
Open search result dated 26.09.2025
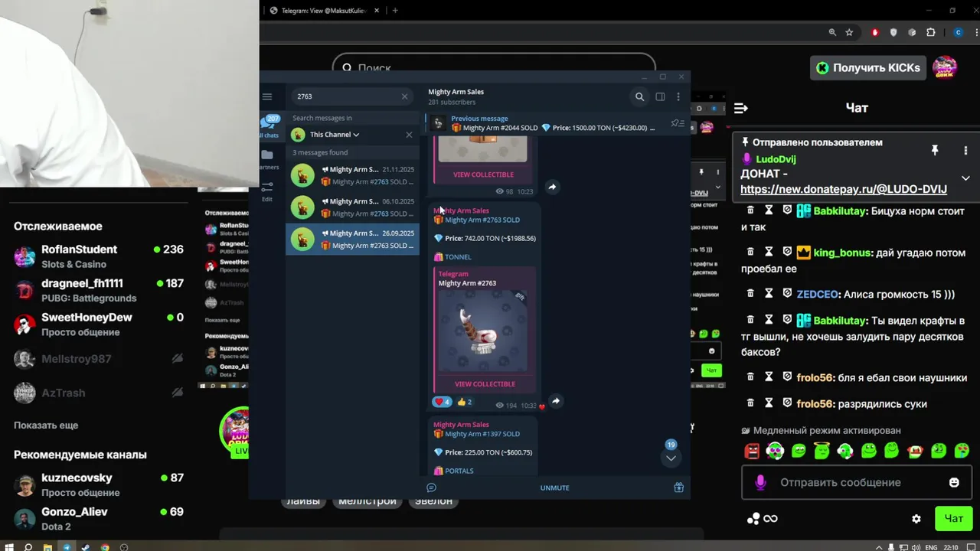pyautogui.click(x=352, y=239)
